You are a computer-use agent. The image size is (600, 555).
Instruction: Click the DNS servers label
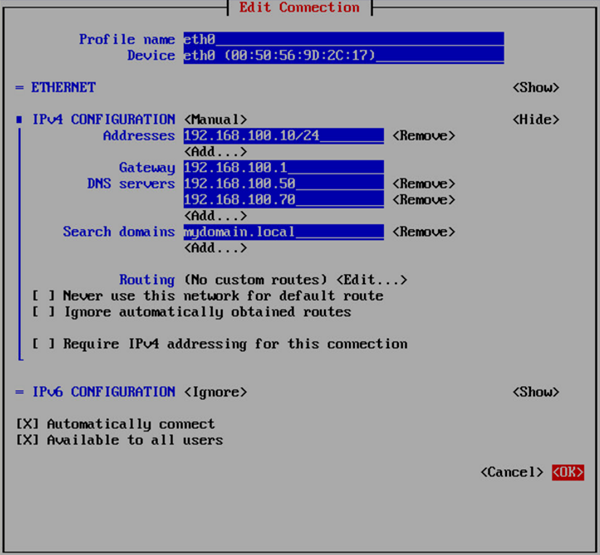[x=131, y=184]
